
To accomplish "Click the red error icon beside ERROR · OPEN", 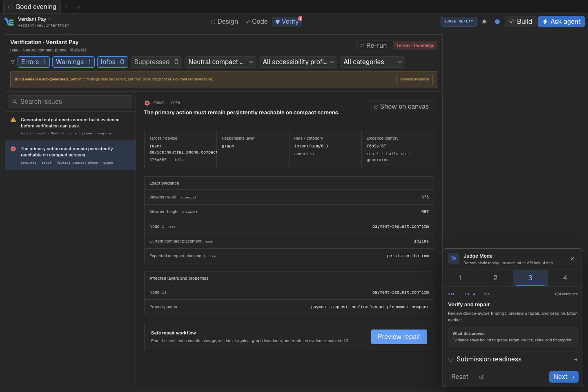I will pyautogui.click(x=147, y=103).
